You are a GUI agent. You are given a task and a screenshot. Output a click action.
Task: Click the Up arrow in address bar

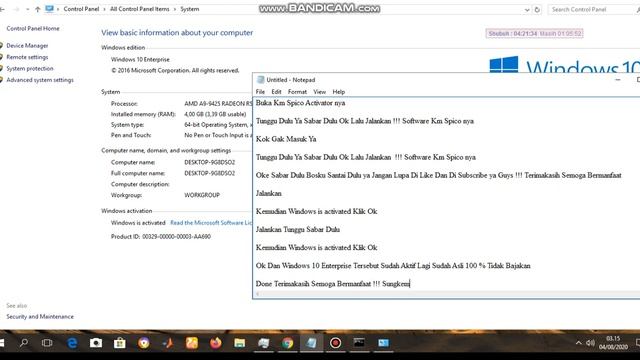[x=38, y=9]
